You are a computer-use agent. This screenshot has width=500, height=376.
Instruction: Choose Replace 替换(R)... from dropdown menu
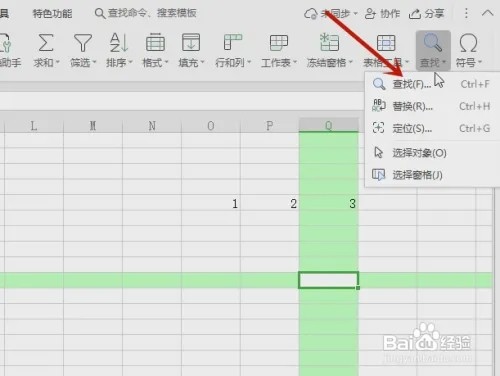pos(432,106)
